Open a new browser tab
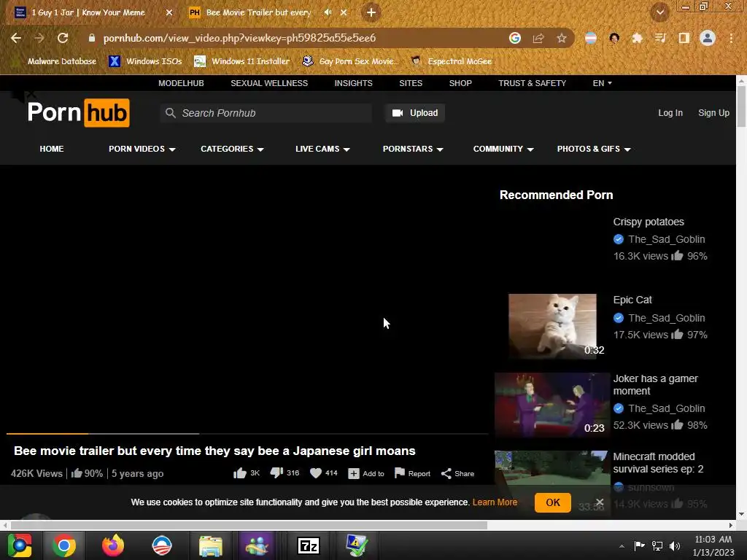 pos(371,12)
